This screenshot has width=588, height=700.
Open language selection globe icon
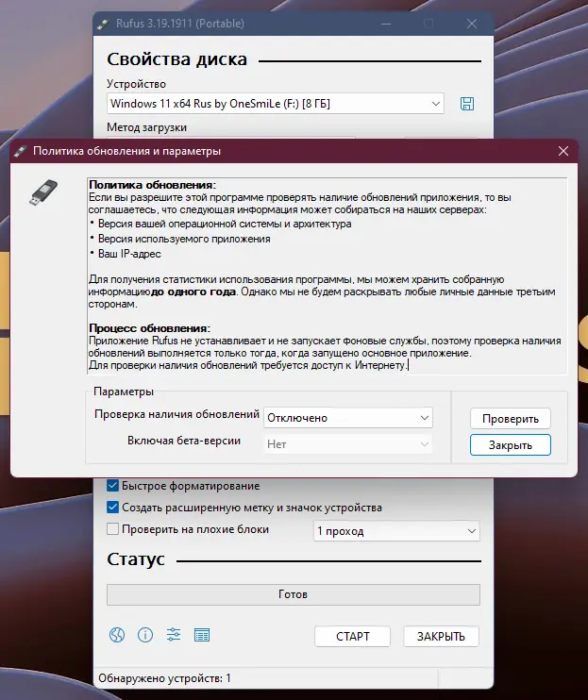[x=117, y=635]
